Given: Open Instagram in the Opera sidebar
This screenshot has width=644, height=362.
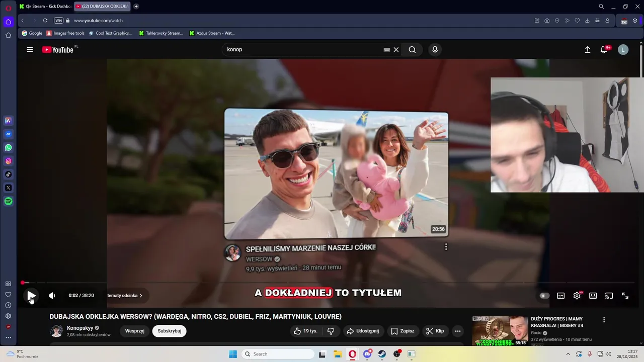Looking at the screenshot, I should [8, 161].
